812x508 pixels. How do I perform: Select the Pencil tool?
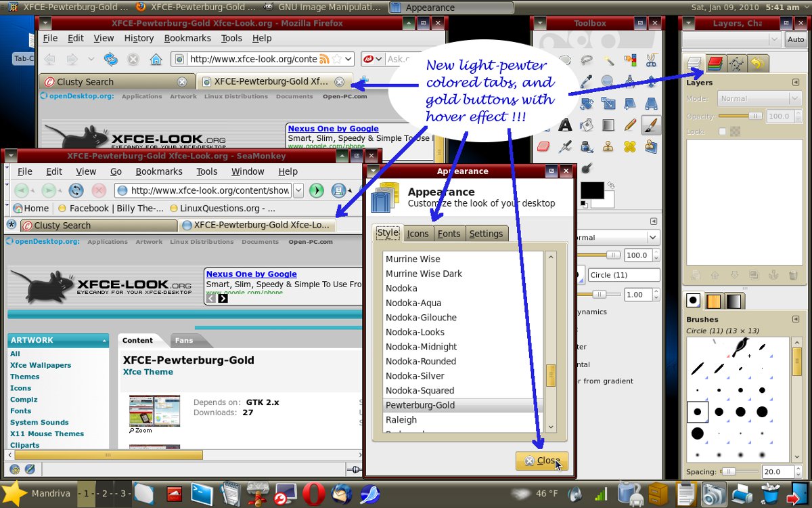coord(630,125)
